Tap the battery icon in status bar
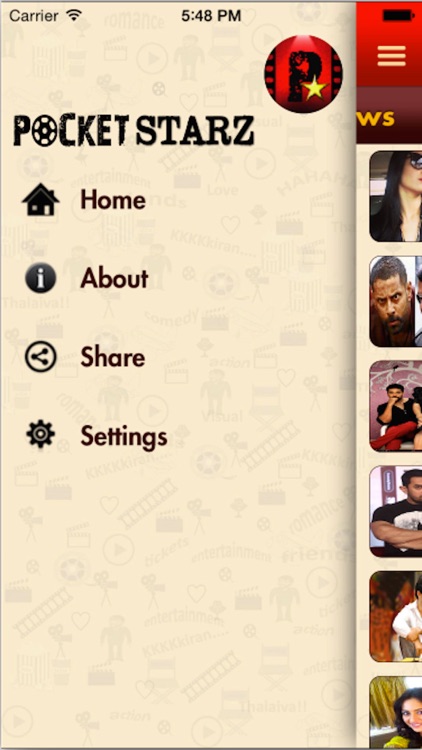The image size is (422, 750). (399, 16)
